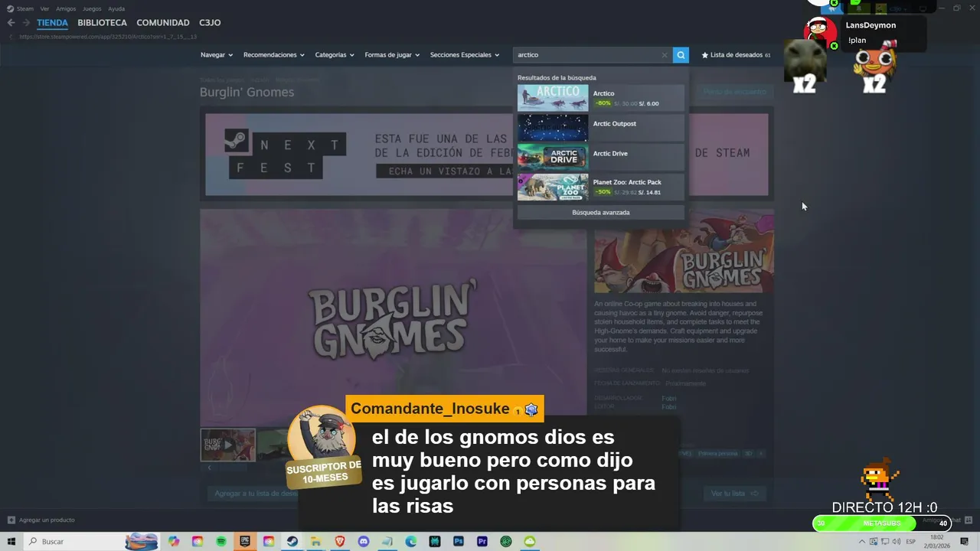The image size is (980, 551).
Task: Go forward with the Steam forward arrow
Action: [26, 23]
